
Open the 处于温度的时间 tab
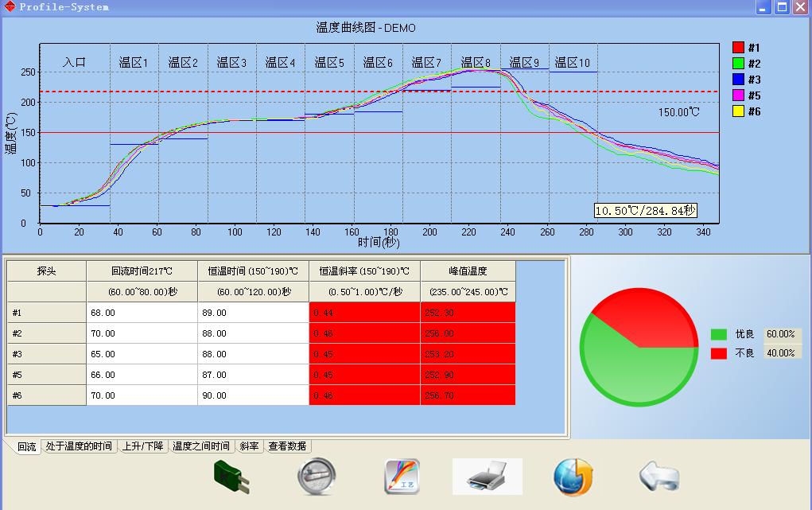point(79,446)
